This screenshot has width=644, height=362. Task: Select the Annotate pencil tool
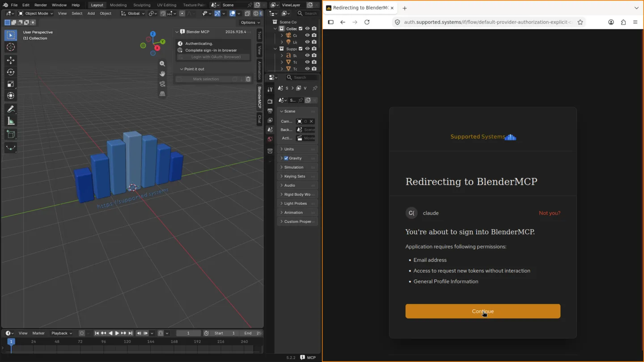tap(11, 109)
